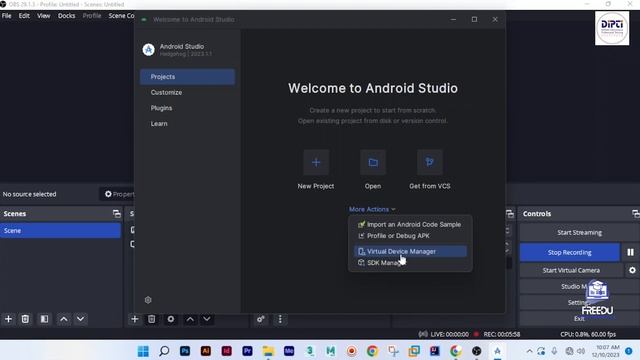Choose Import an Android Code Sample
Screen dimensions: 640x360
tap(410, 224)
